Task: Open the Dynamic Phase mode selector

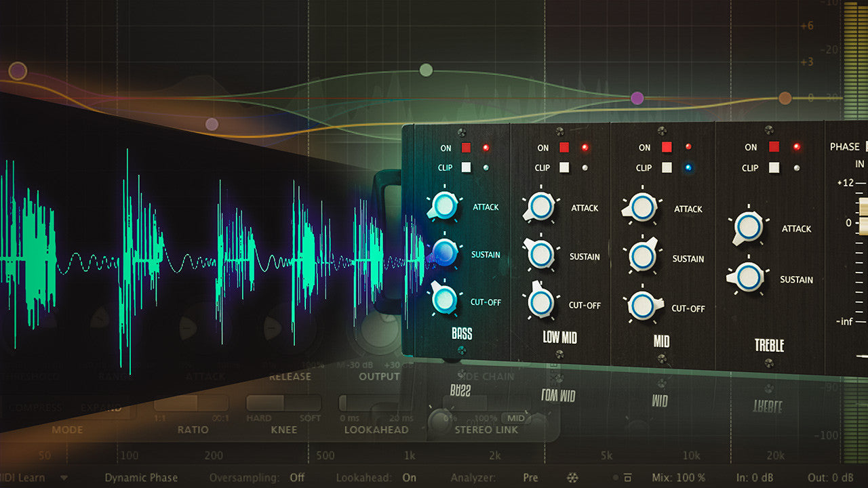Action: [x=141, y=478]
